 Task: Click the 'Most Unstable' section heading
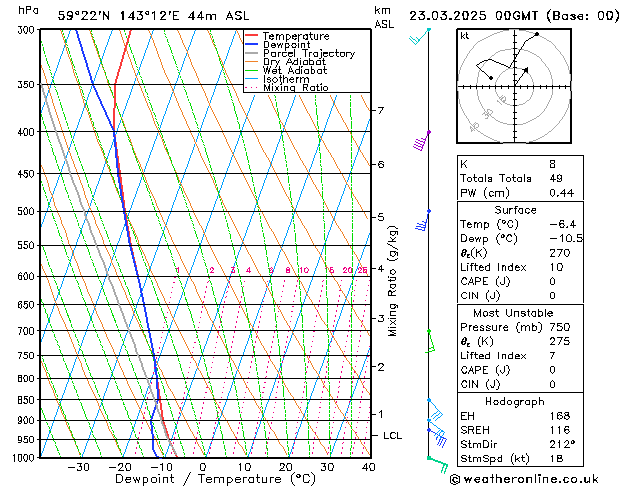point(513,313)
